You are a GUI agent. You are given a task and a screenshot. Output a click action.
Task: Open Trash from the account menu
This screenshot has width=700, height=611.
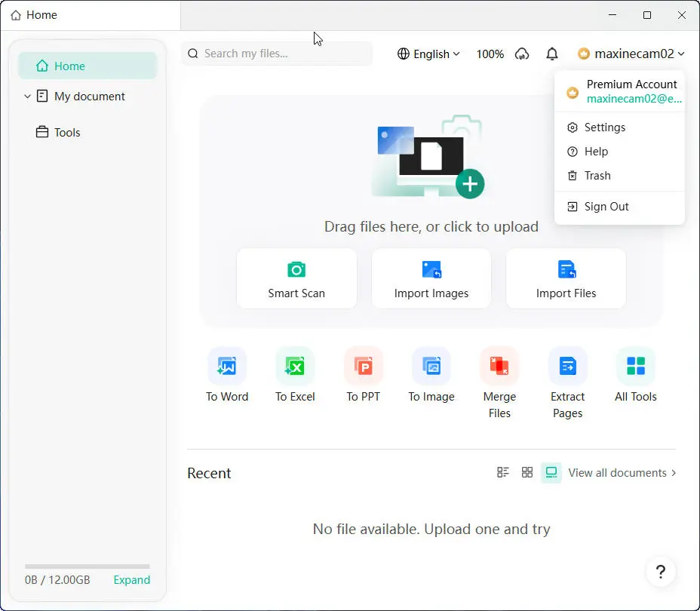click(x=619, y=176)
